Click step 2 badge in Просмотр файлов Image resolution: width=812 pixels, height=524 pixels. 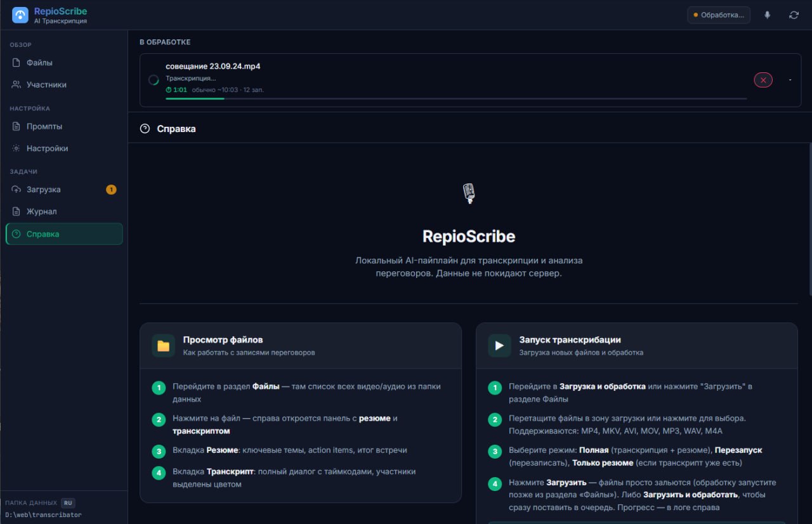tap(159, 419)
